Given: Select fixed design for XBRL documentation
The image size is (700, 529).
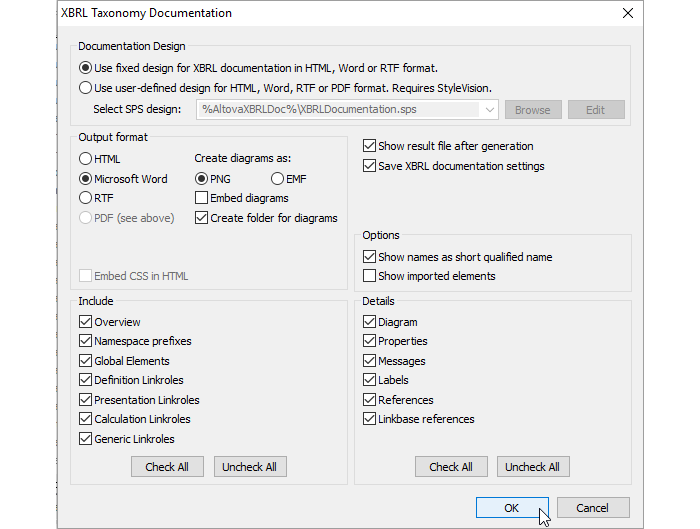Looking at the screenshot, I should point(86,68).
